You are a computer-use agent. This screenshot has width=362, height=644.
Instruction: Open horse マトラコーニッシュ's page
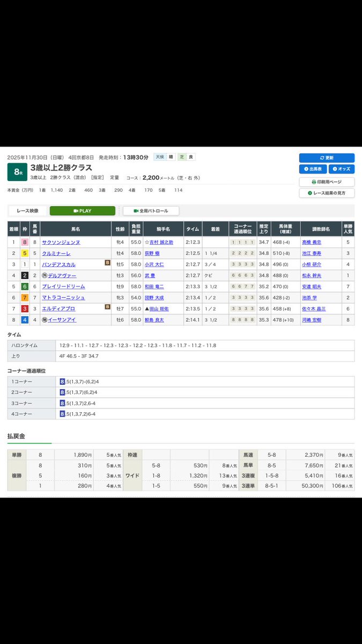(63, 297)
